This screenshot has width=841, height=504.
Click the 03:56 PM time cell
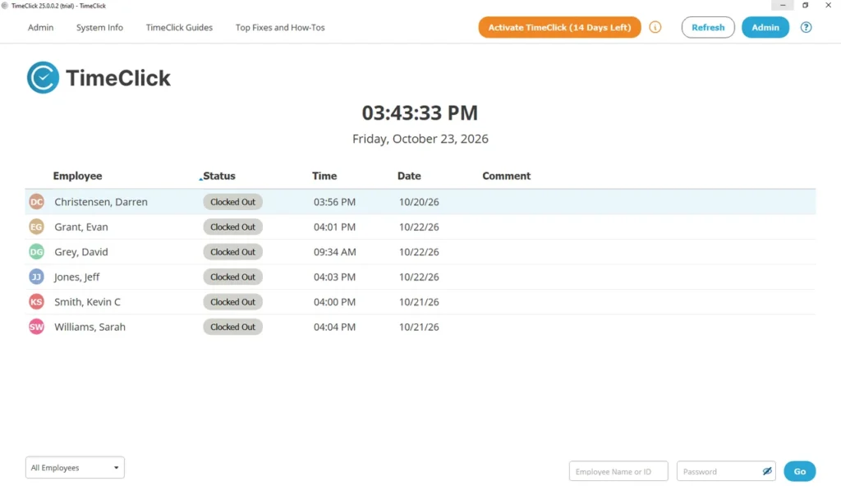click(x=335, y=202)
